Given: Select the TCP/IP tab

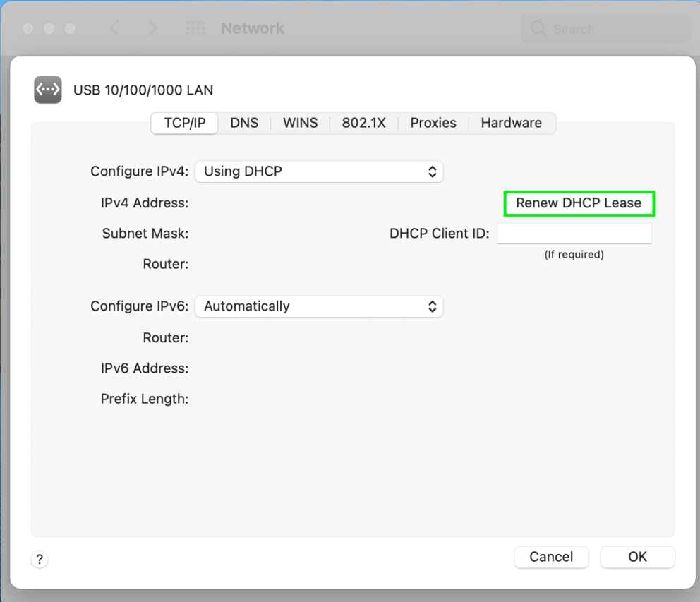Looking at the screenshot, I should (x=184, y=123).
